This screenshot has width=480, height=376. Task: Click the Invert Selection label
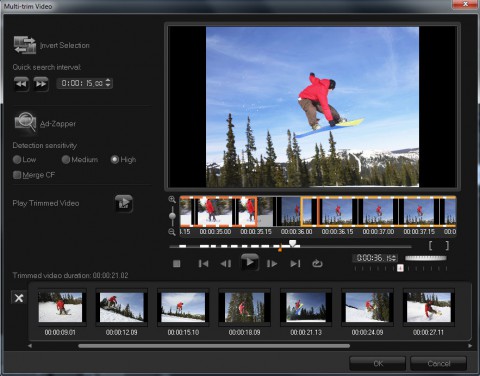click(x=65, y=45)
